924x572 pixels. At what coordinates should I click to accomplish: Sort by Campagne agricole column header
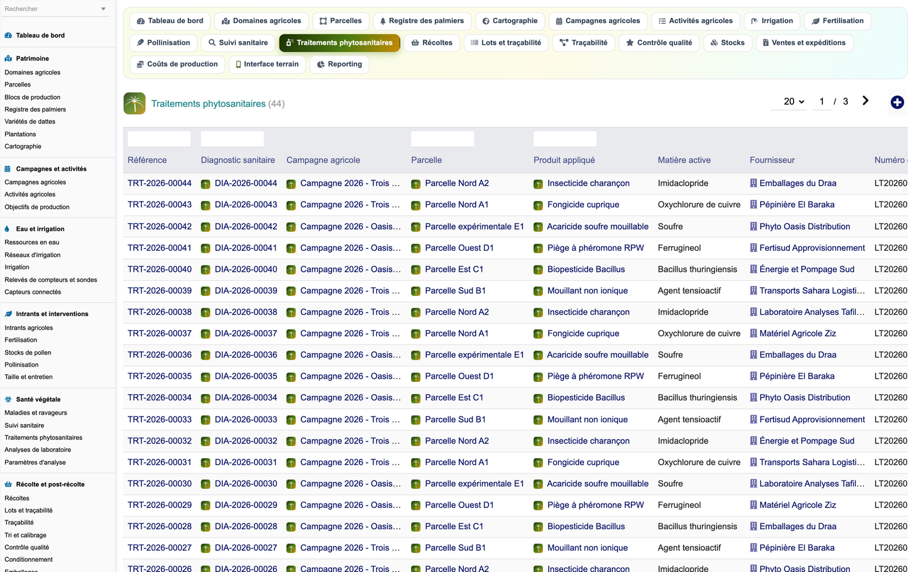(324, 161)
